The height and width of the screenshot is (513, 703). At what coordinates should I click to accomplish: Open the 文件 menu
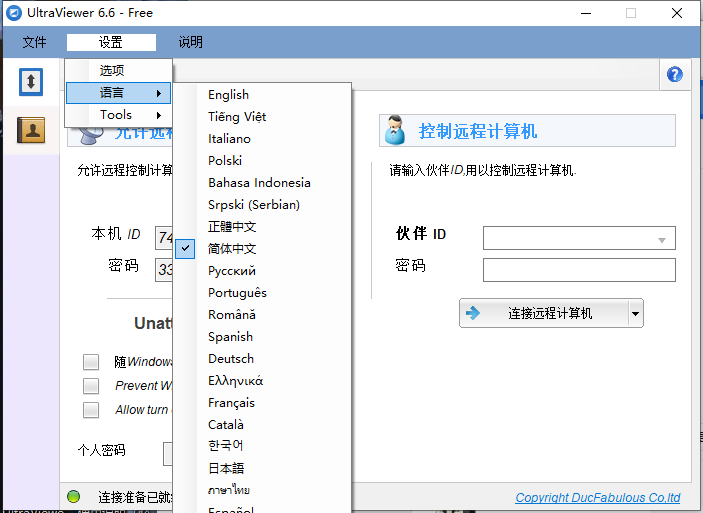(34, 42)
